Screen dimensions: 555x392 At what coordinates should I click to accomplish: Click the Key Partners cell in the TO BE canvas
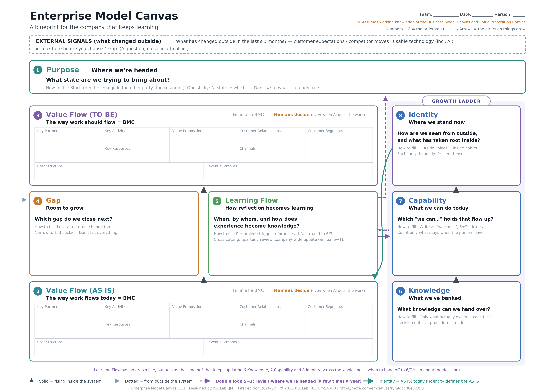point(68,145)
